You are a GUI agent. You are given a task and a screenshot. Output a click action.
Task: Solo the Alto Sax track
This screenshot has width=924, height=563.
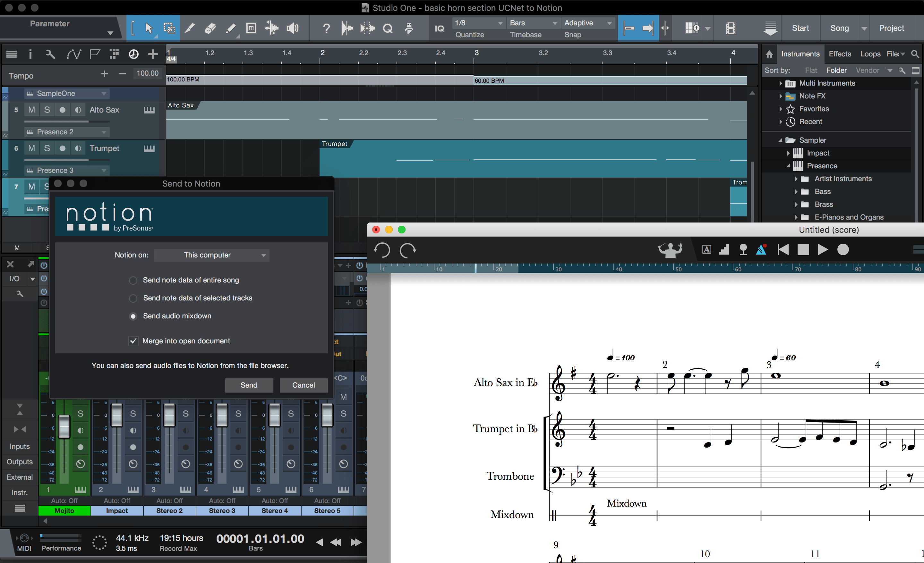[x=47, y=110]
